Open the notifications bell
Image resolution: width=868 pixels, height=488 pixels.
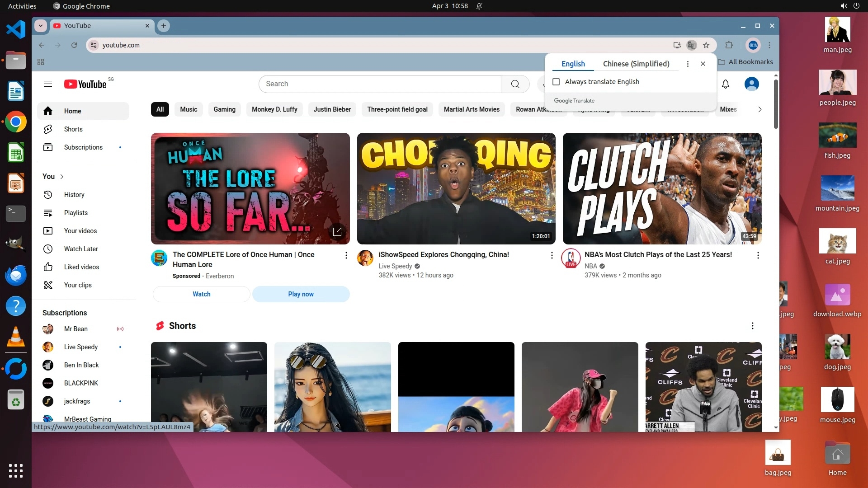(x=726, y=84)
